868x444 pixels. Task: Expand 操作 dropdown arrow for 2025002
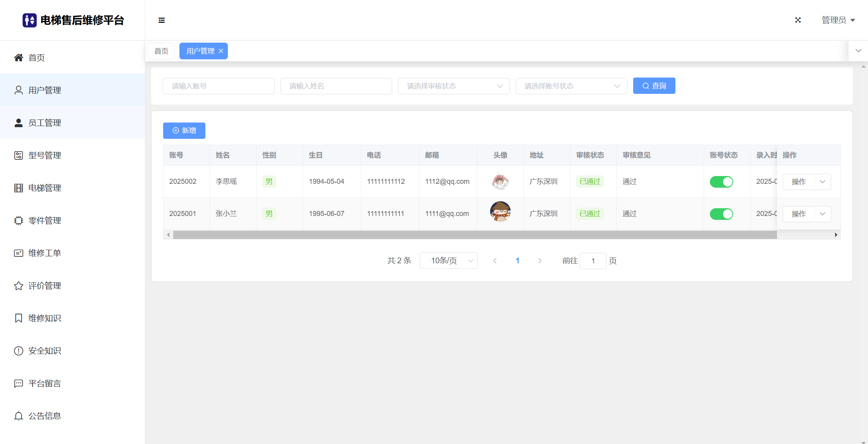coord(822,182)
